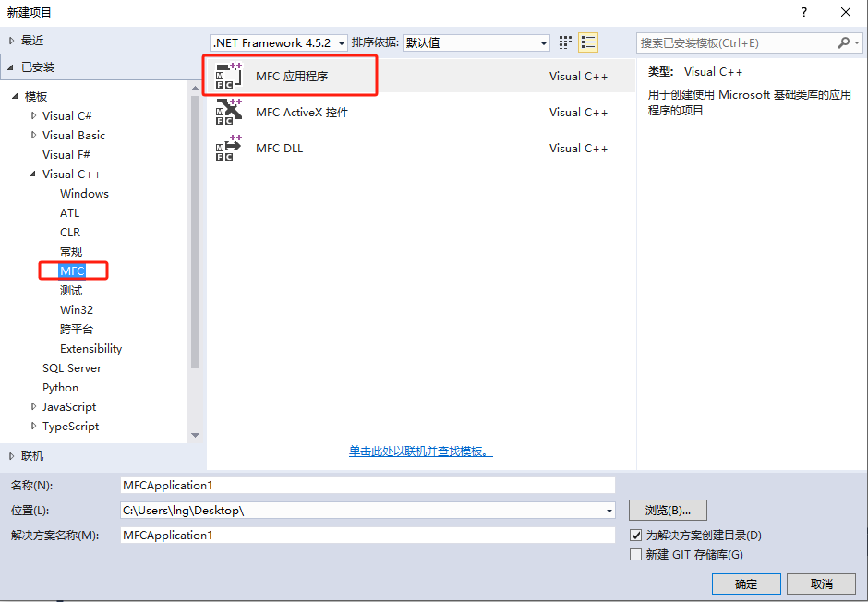Image resolution: width=868 pixels, height=602 pixels.
Task: Open the 排序依据 默认值 dropdown
Action: pos(476,42)
